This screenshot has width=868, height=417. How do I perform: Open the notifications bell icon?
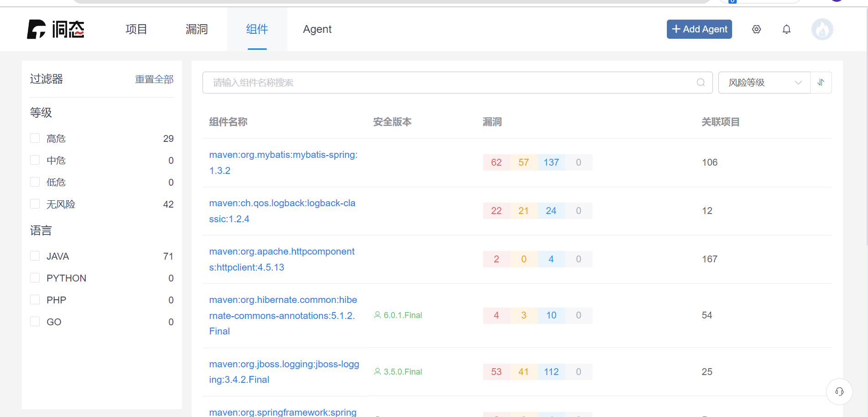pos(786,29)
